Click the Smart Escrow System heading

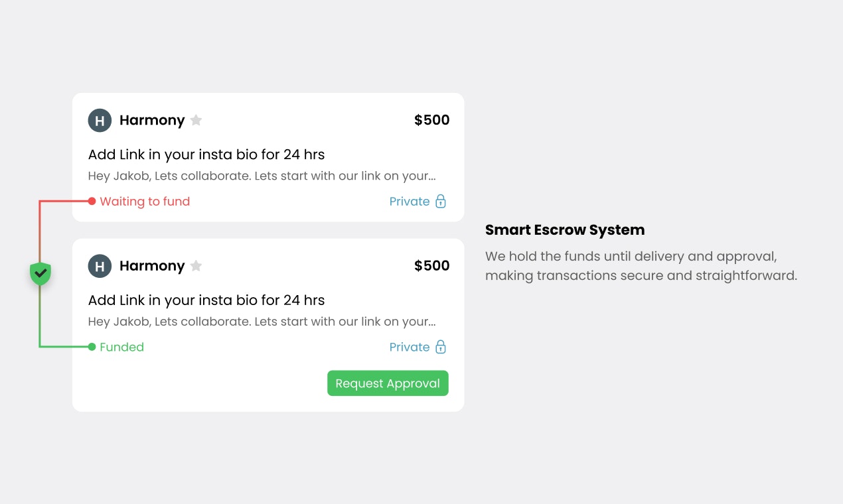coord(565,230)
